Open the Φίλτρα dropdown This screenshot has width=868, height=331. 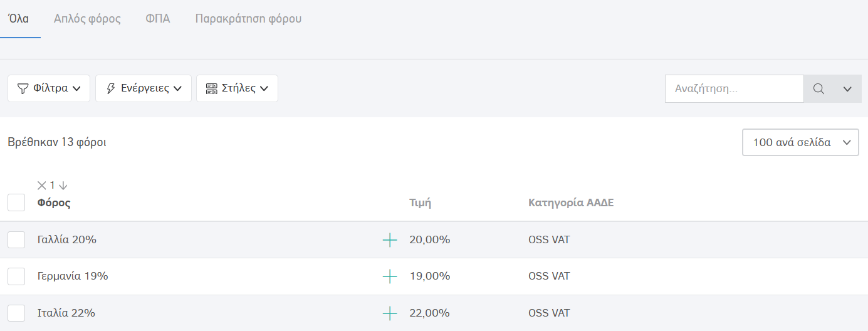tap(49, 88)
